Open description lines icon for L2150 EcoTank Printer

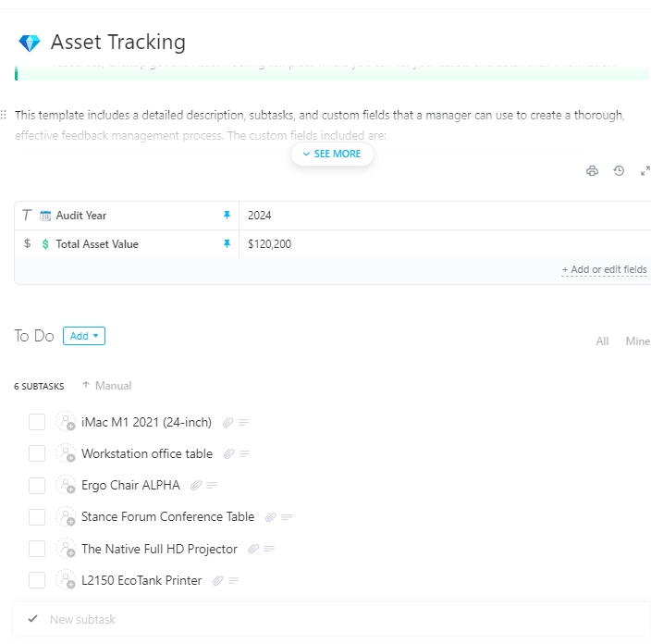pyautogui.click(x=233, y=580)
